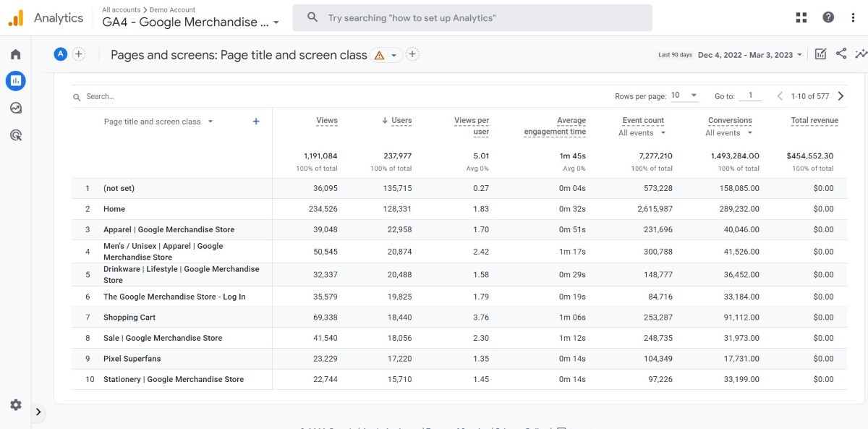Screen dimensions: 868x429
Task: Change the Rows per page dropdown
Action: point(684,95)
